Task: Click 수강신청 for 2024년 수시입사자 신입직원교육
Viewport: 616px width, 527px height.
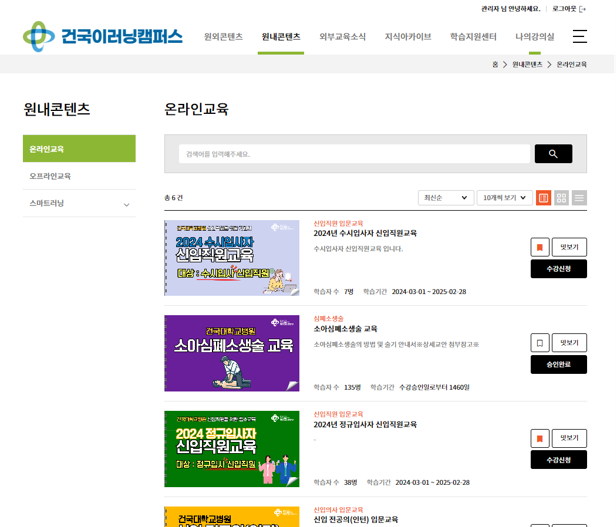Action: click(x=559, y=269)
